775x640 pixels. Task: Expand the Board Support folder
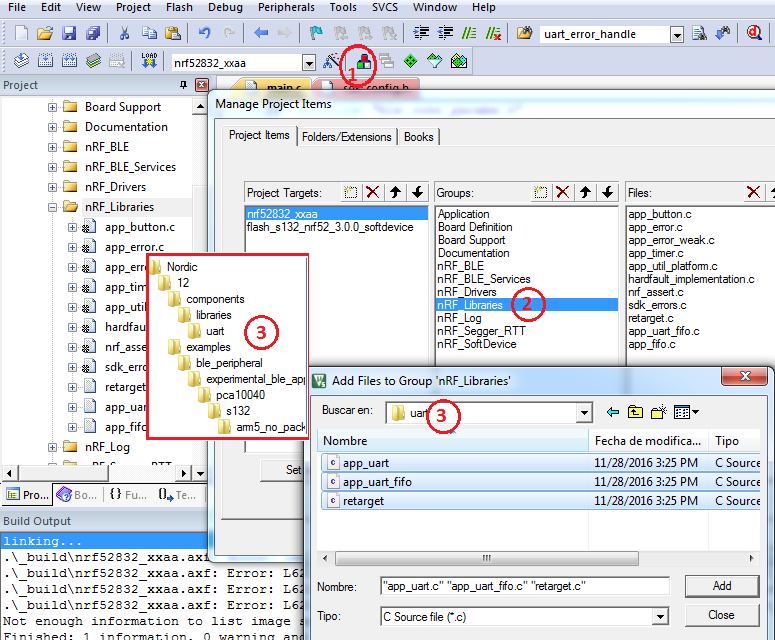click(x=52, y=107)
